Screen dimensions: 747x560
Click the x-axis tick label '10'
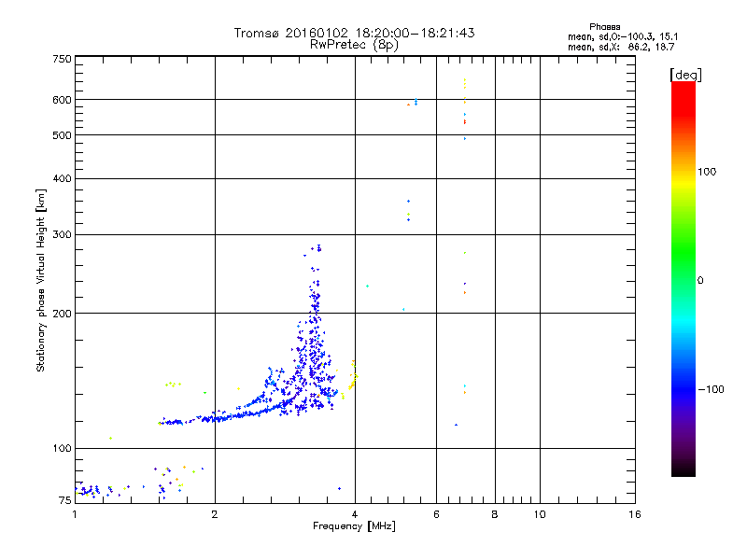coord(540,514)
